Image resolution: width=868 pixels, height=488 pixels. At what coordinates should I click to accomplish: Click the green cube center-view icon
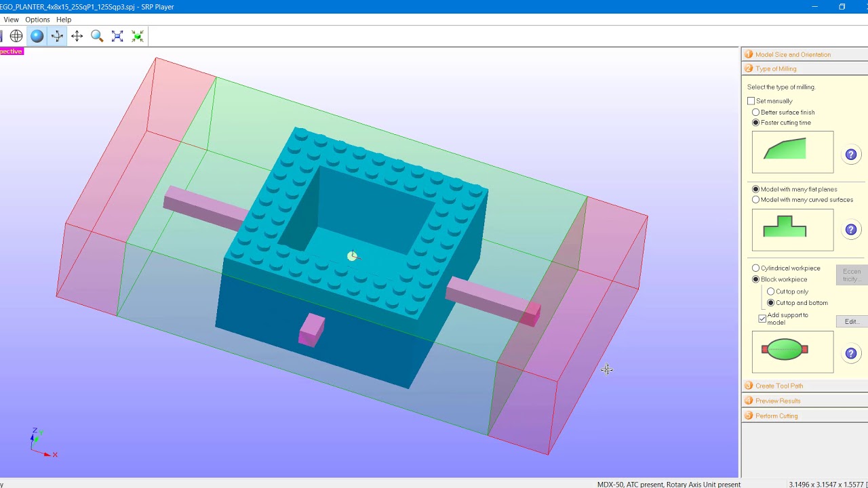[x=138, y=37]
